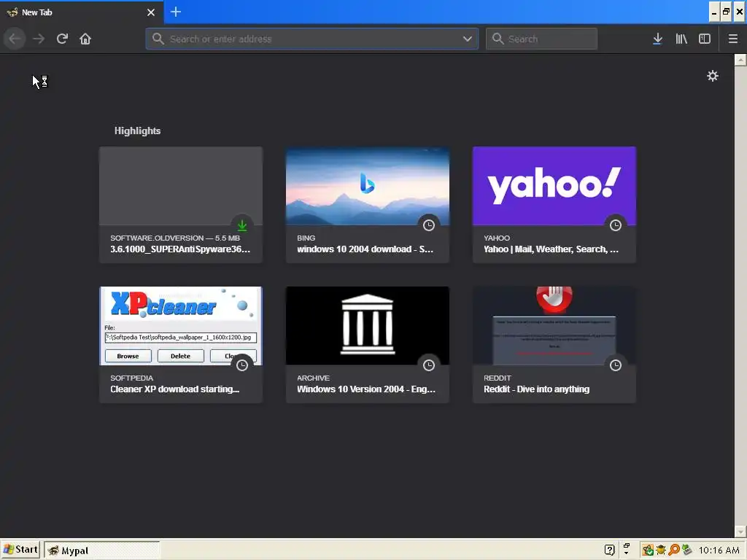
Task: Click the Back navigation arrow
Action: point(15,39)
